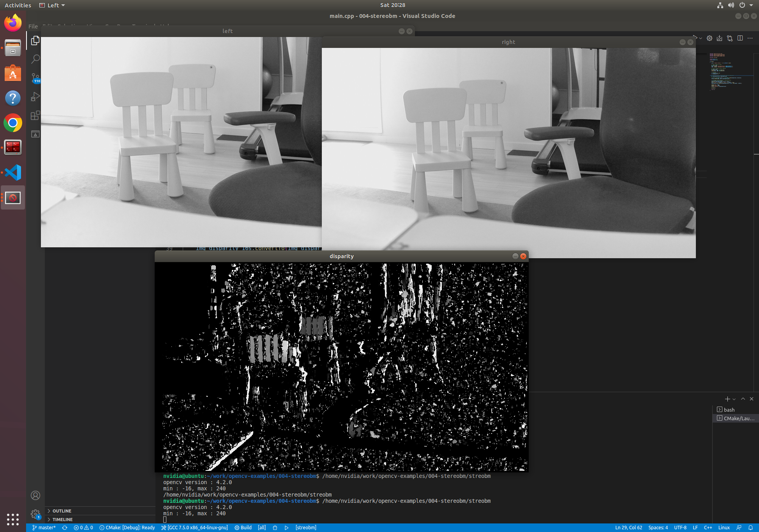Launch target with status bar play icon
The height and width of the screenshot is (532, 759).
point(286,528)
